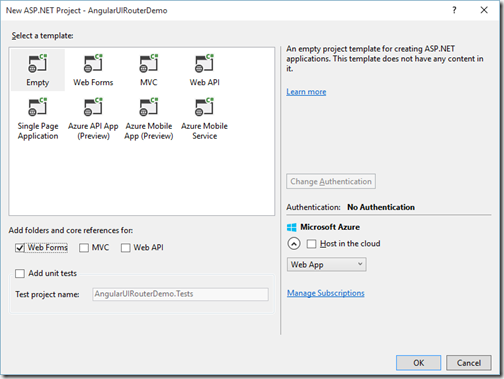Screen dimensions: 504x379
Task: Select Azure API App (Preview) template icon
Action: click(93, 107)
